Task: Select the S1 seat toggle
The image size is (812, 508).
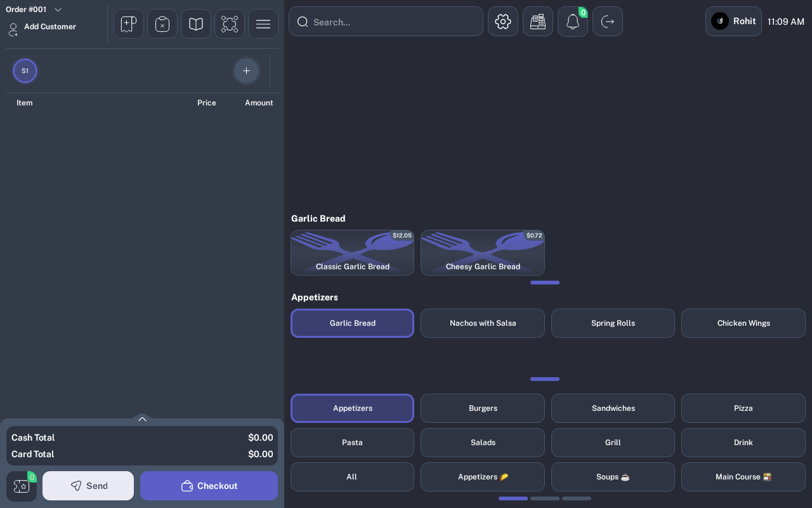Action: (x=25, y=71)
